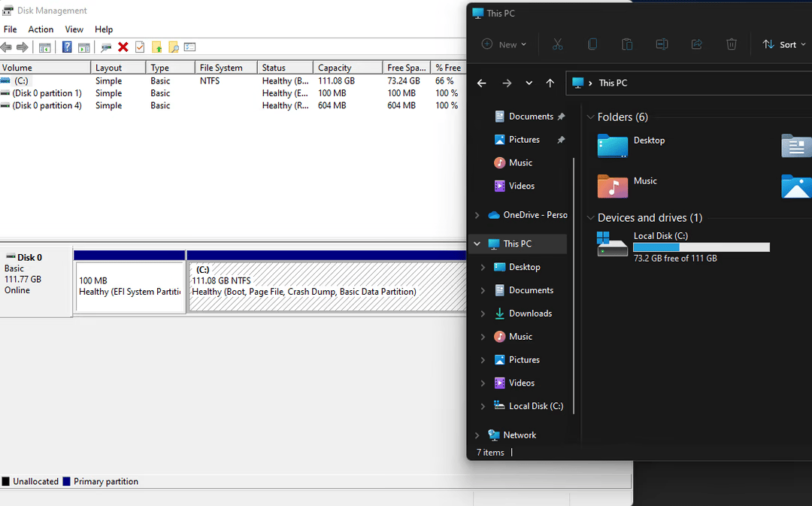Sort by the Volume column header
This screenshot has width=812, height=506.
tap(45, 68)
